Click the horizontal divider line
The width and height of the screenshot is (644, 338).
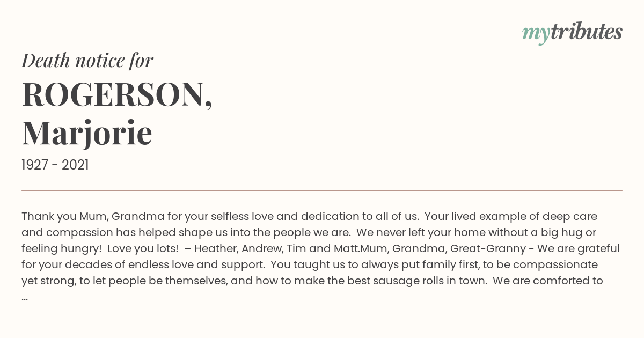(x=322, y=190)
